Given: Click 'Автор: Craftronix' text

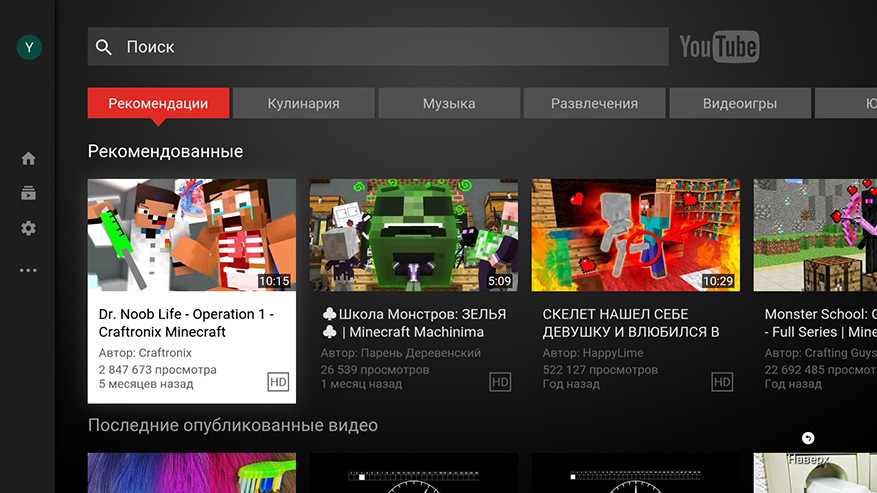Looking at the screenshot, I should pos(145,353).
